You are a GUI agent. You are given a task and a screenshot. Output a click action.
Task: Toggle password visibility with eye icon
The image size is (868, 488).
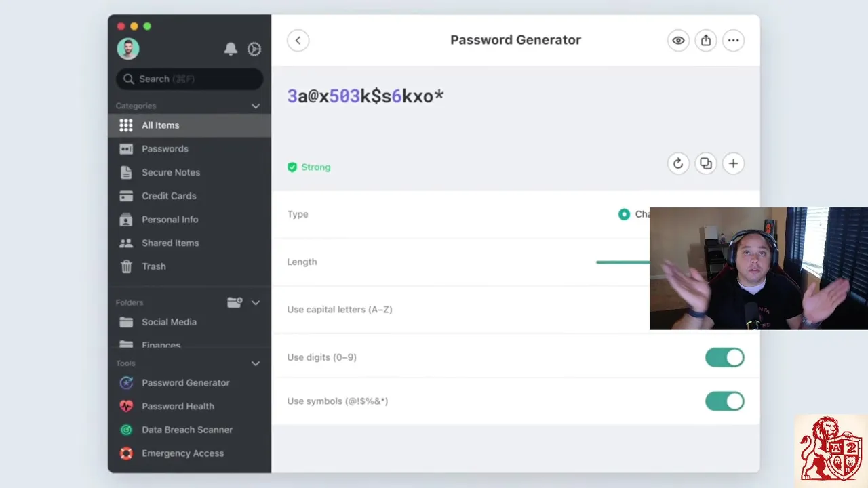pos(678,40)
